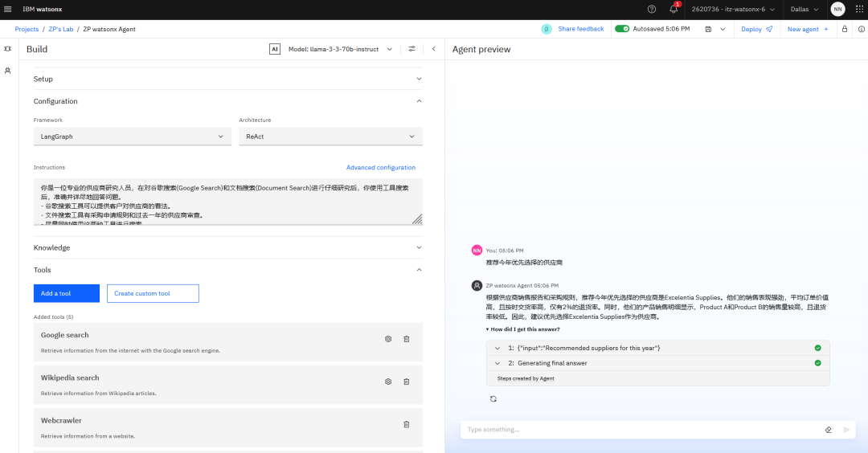This screenshot has height=453, width=868.
Task: Collapse the Build panel with arrow
Action: (433, 49)
